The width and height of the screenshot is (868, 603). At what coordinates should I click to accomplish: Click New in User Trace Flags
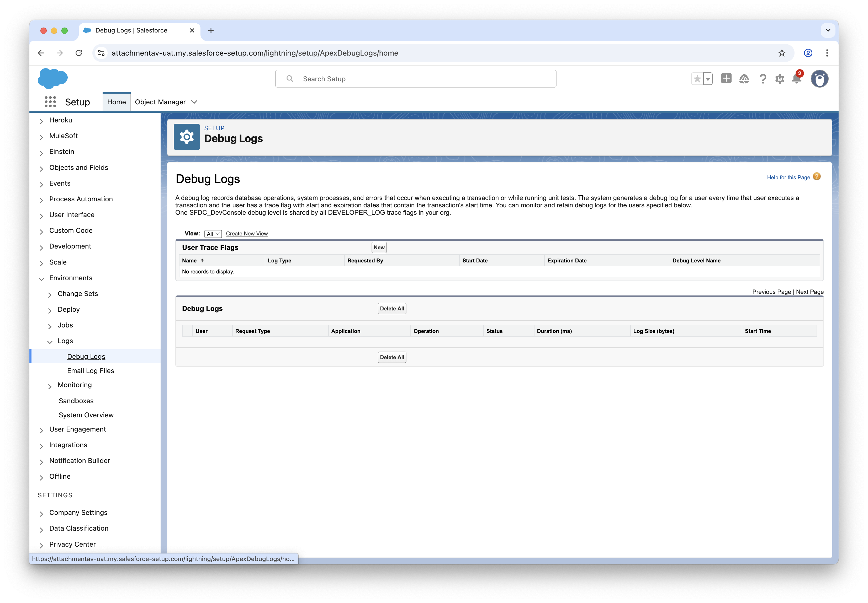(x=379, y=247)
